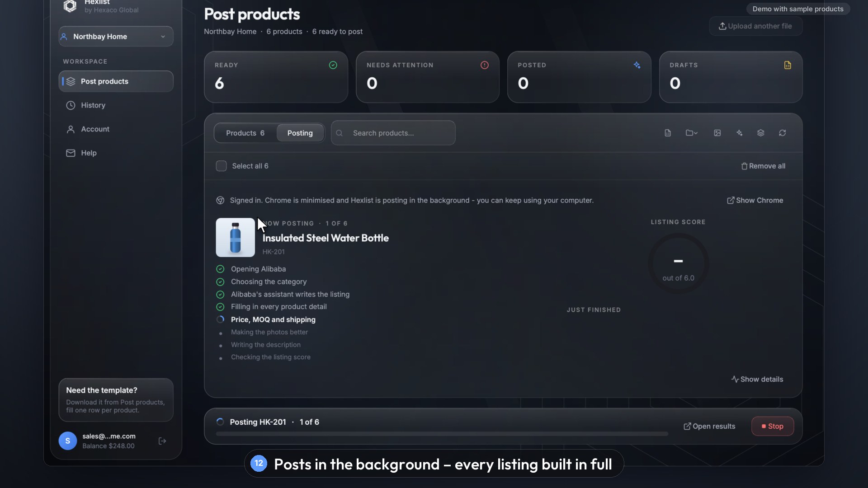The image size is (868, 488).
Task: Click the Needs Attention alert icon
Action: 485,65
